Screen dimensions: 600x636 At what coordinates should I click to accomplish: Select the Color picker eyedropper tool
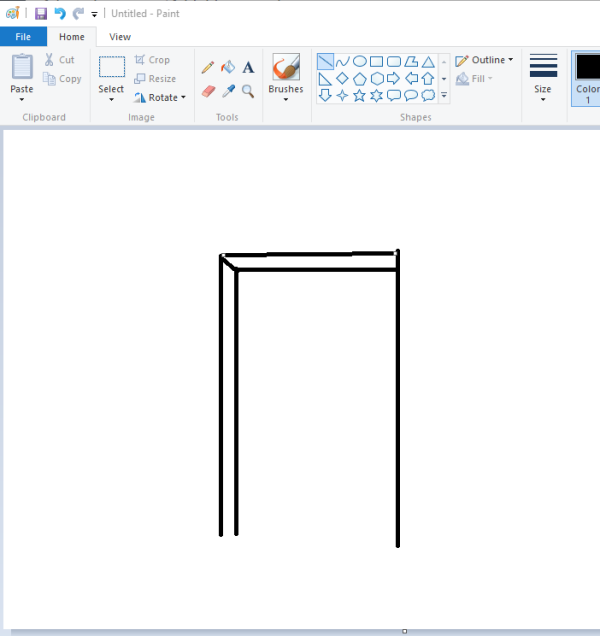[x=228, y=91]
